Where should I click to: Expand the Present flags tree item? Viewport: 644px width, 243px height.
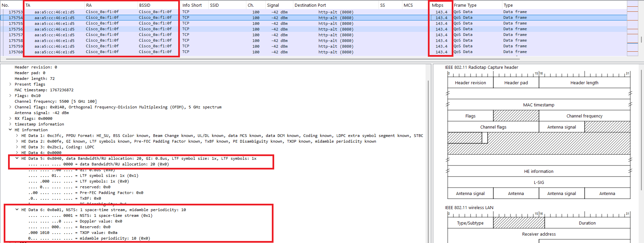coord(10,84)
